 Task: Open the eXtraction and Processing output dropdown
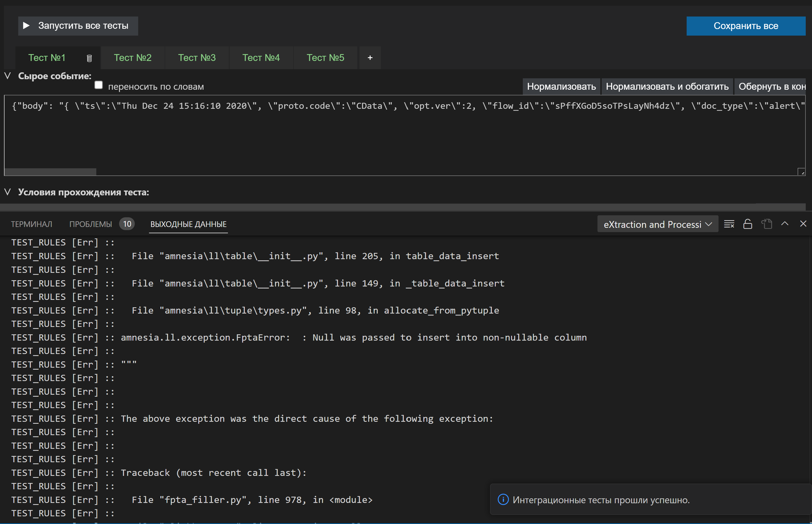pyautogui.click(x=657, y=224)
